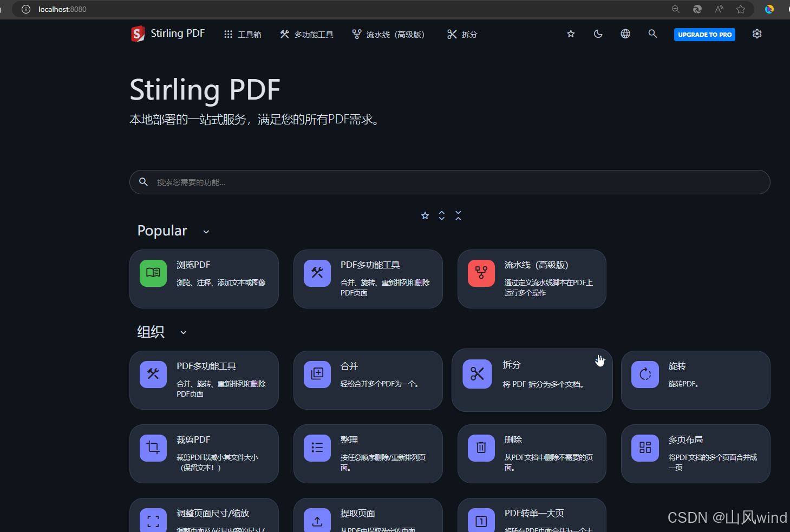The image size is (790, 532).
Task: Click the collapse-all sections arrows icon
Action: (458, 215)
